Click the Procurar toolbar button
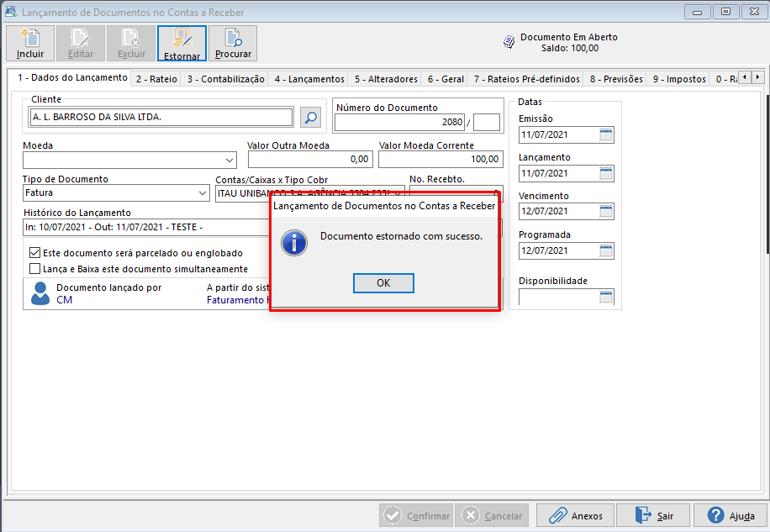This screenshot has width=770, height=532. (x=233, y=44)
